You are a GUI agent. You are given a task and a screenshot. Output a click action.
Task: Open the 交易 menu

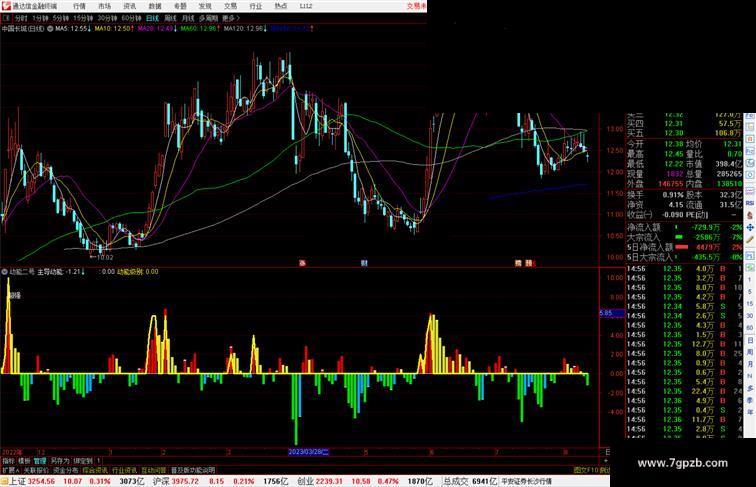230,6
